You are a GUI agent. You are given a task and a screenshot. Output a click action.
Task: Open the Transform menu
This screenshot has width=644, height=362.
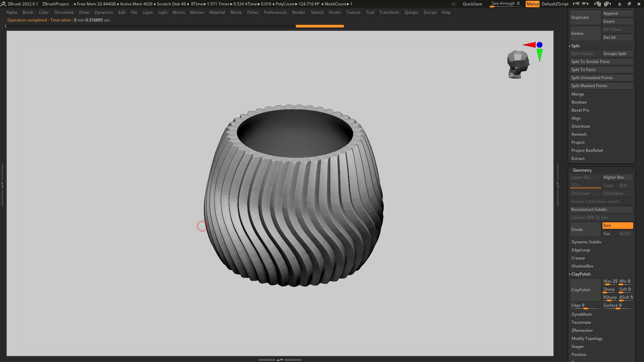389,12
